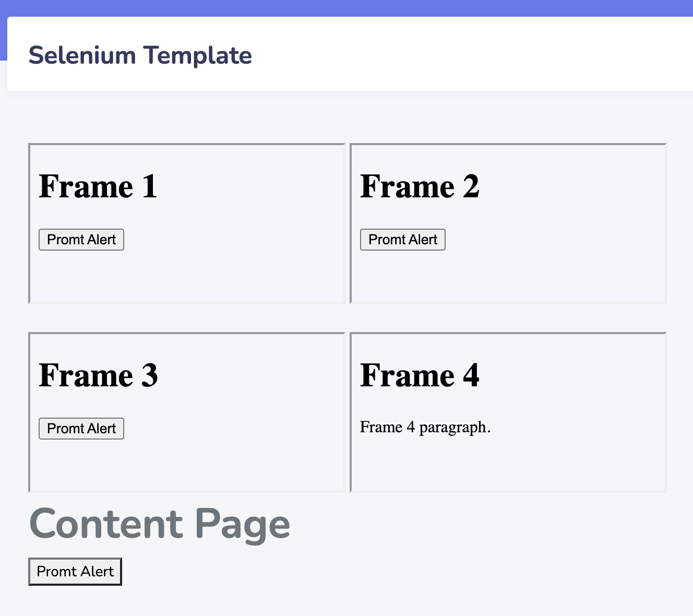Click the Promt Alert button in Frame 1
This screenshot has width=693, height=616.
click(81, 239)
